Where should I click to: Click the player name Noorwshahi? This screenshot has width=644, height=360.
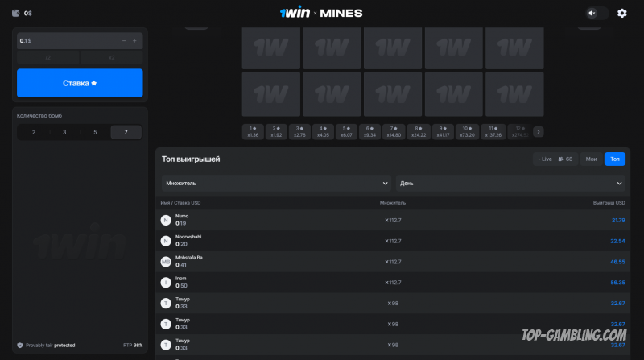(188, 237)
